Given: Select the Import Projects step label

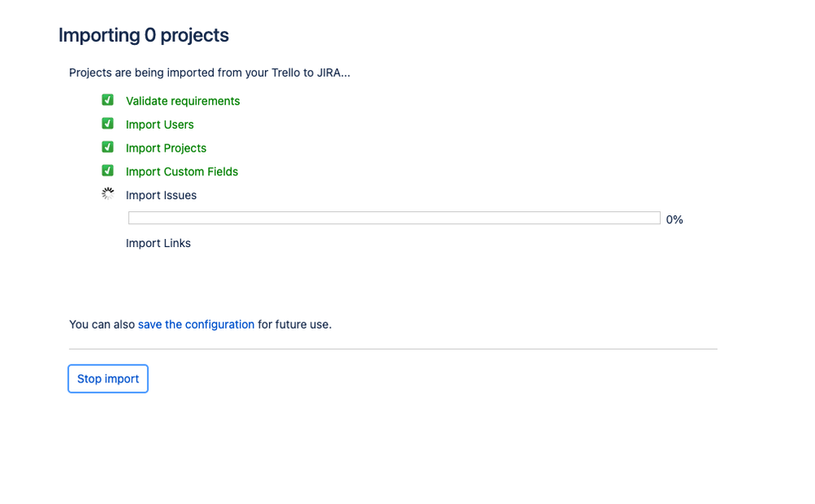Looking at the screenshot, I should click(166, 148).
